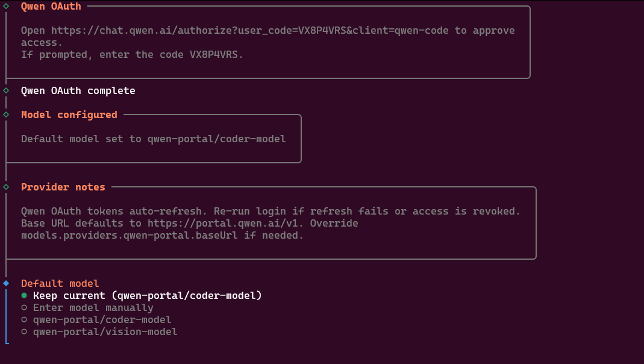Click the blue diamond beside Default model
The width and height of the screenshot is (644, 364).
pos(6,283)
